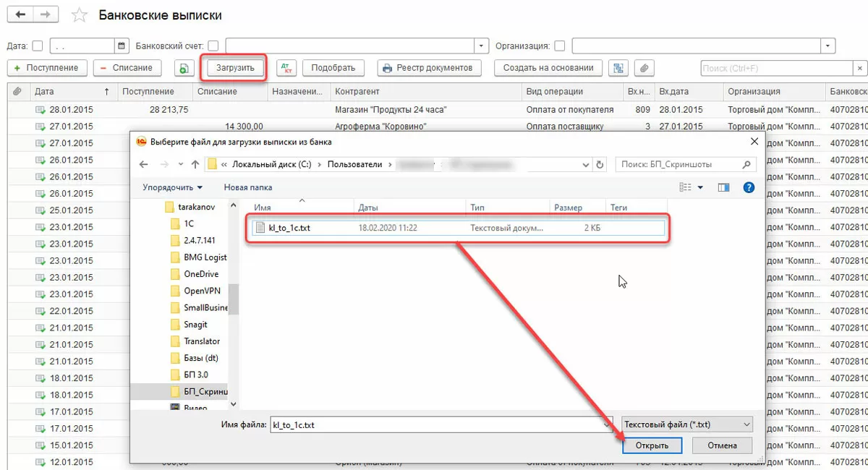This screenshot has height=470, width=868.
Task: Click the Поступление button
Action: [47, 68]
